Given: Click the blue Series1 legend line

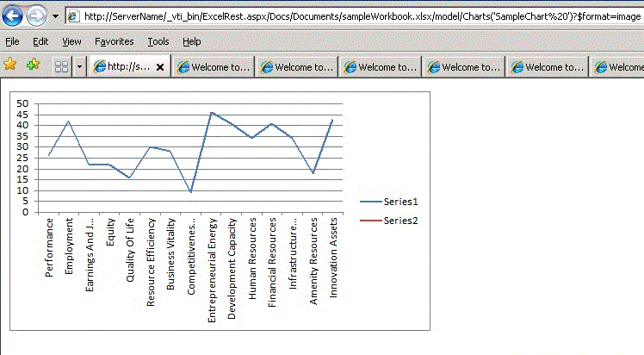Looking at the screenshot, I should coord(371,202).
